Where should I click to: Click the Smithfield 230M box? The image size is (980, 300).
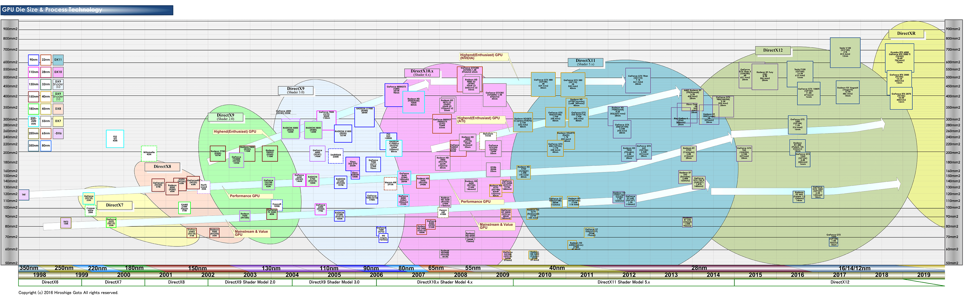[x=336, y=156]
